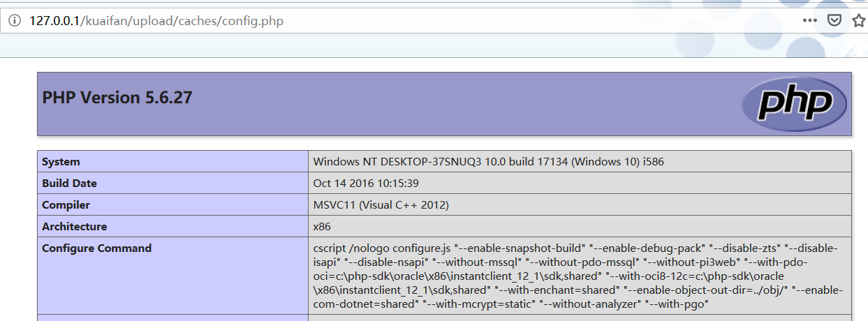The height and width of the screenshot is (321, 868).
Task: Bookmark this page with the star icon
Action: pyautogui.click(x=859, y=20)
